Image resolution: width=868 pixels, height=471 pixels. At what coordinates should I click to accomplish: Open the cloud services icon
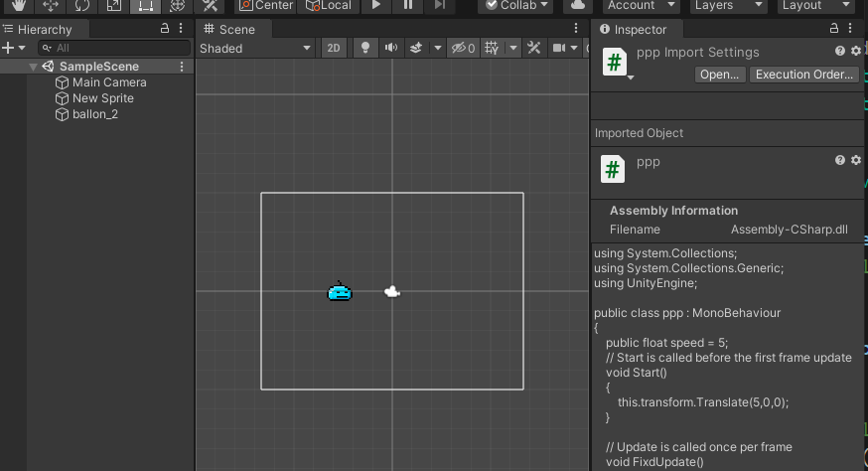(x=576, y=5)
